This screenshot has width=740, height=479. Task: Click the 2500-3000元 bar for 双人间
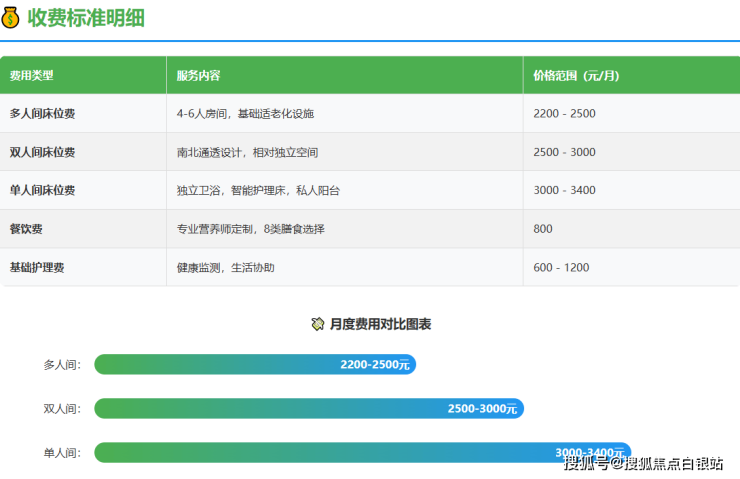pos(309,408)
